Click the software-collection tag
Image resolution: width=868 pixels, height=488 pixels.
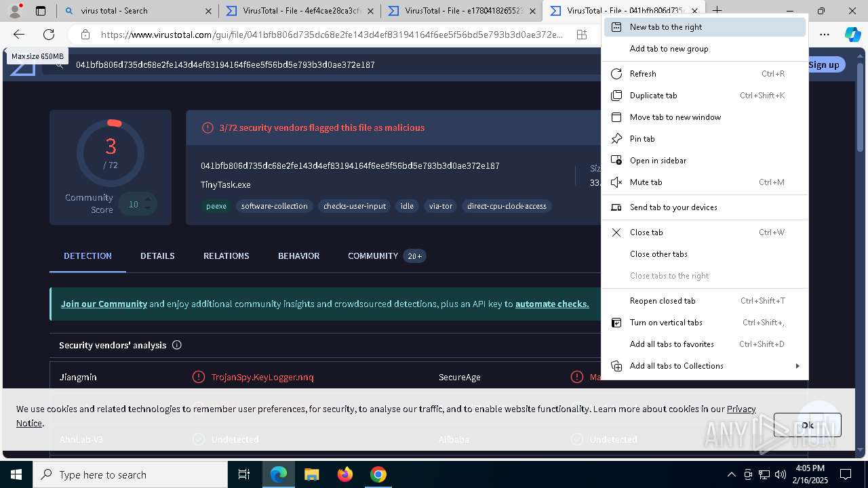(274, 206)
